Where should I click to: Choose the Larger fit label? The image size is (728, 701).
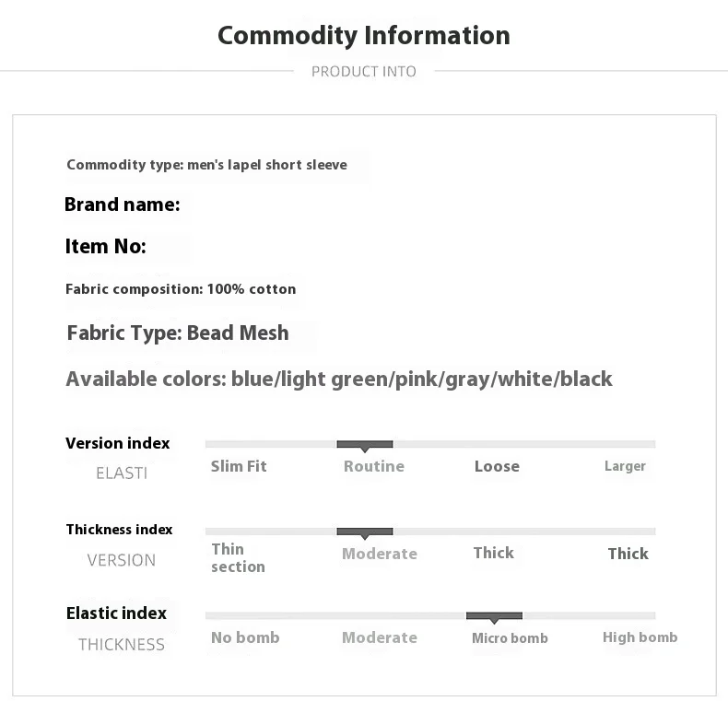coord(625,466)
